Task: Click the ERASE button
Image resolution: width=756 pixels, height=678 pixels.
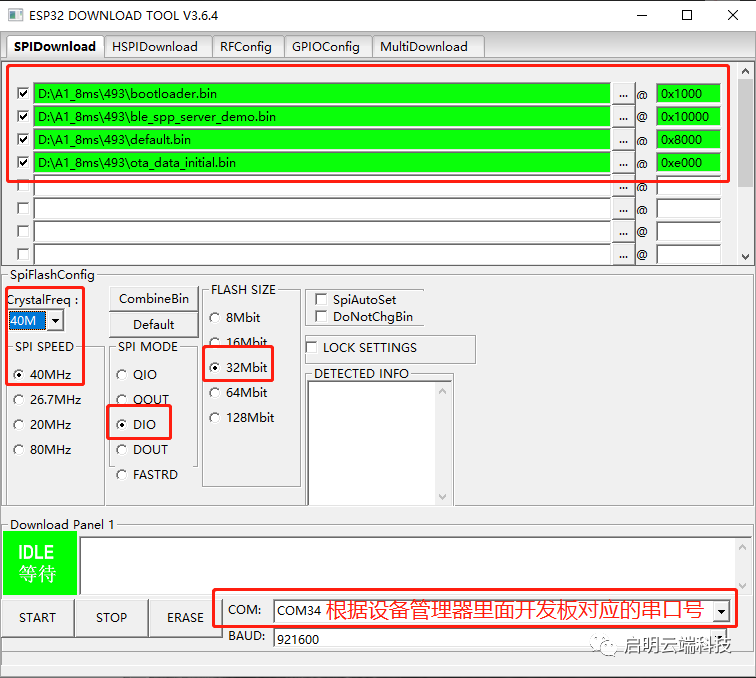Action: coord(186,618)
